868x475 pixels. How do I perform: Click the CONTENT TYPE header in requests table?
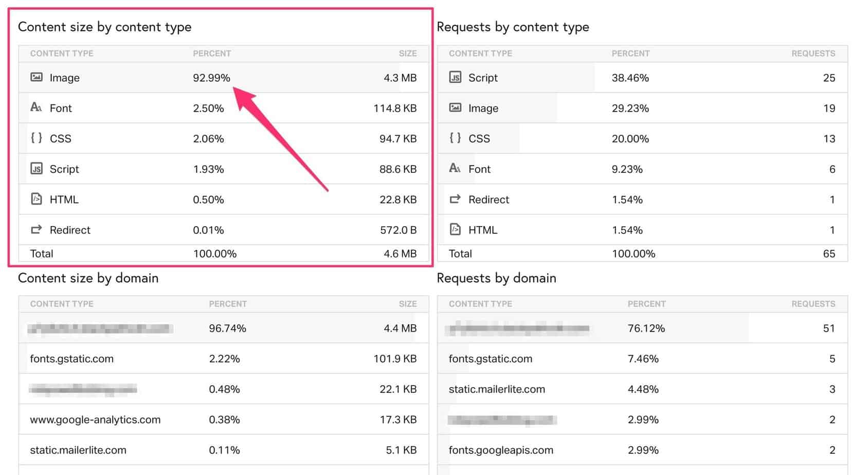coord(480,53)
